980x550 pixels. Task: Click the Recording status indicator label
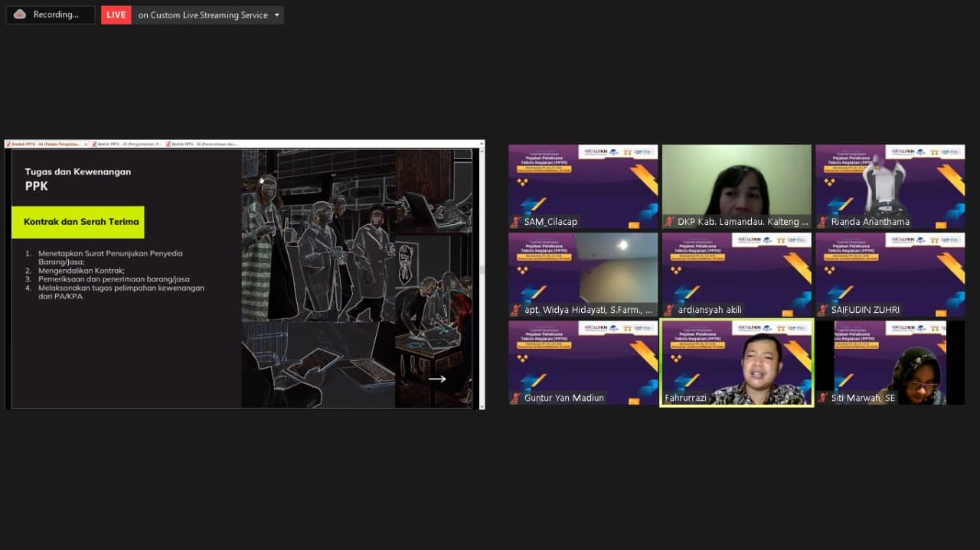(56, 15)
